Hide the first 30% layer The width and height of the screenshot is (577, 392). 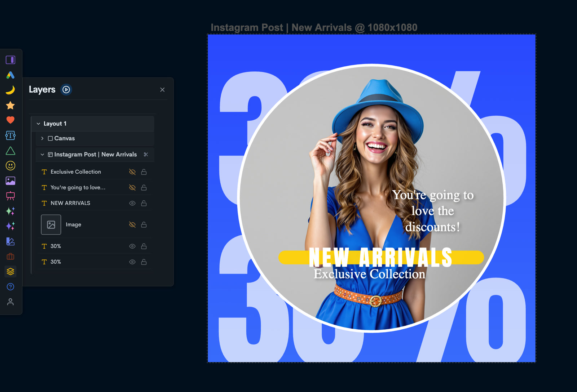coord(132,246)
